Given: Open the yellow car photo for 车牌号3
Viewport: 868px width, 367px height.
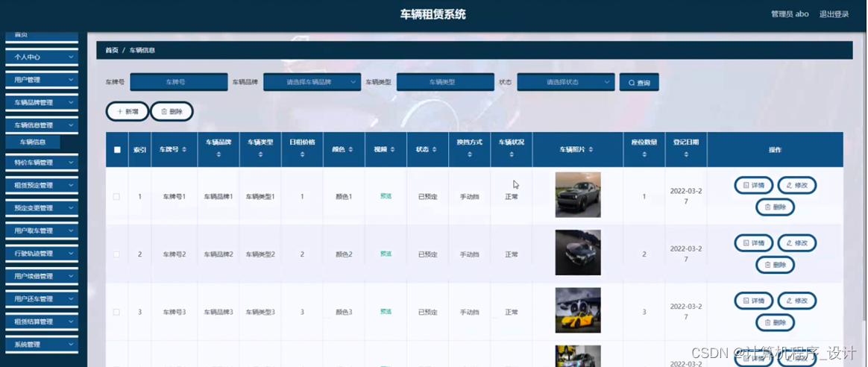Looking at the screenshot, I should tap(578, 310).
